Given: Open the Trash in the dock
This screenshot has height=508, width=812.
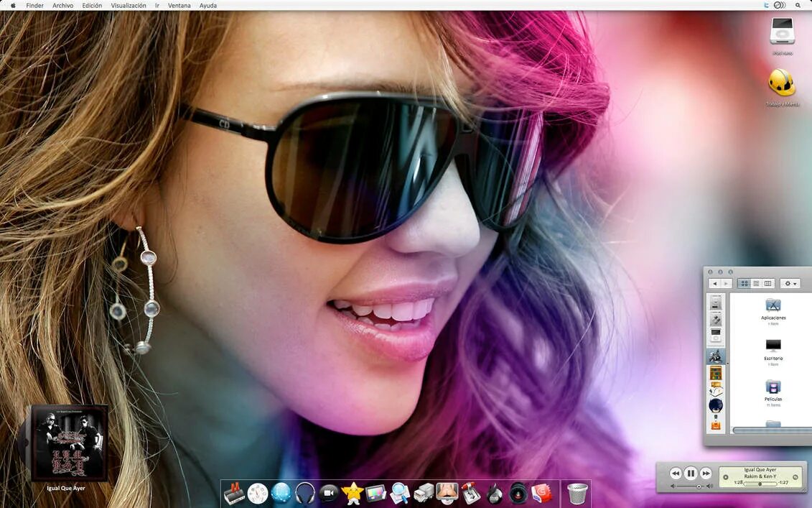Looking at the screenshot, I should pyautogui.click(x=577, y=494).
